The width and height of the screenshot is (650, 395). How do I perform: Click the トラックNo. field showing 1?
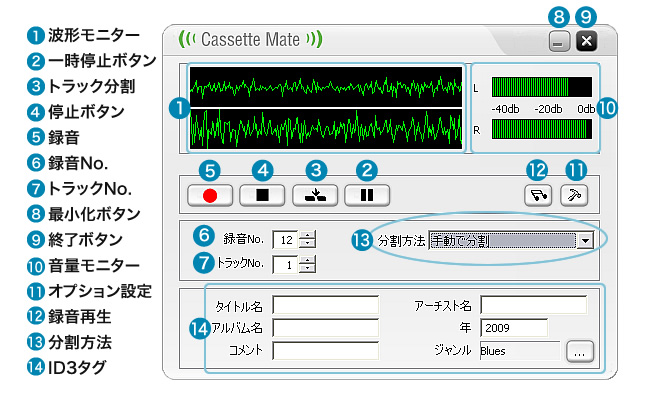pyautogui.click(x=286, y=264)
